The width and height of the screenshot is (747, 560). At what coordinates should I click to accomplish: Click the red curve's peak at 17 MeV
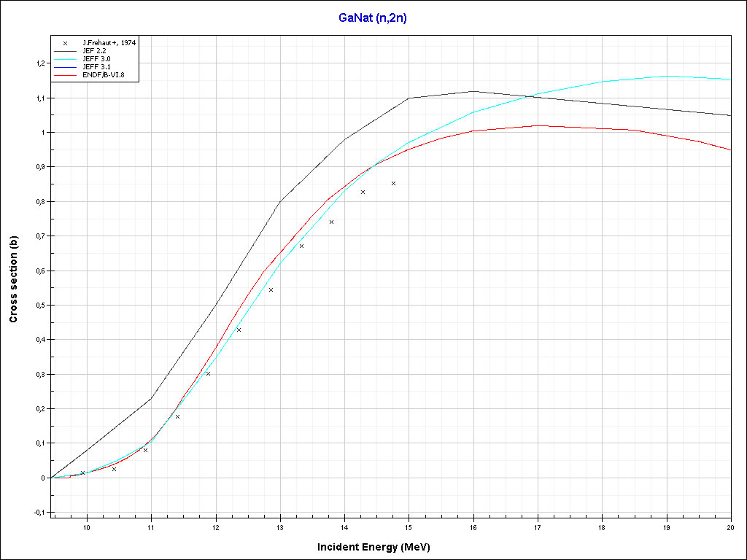pyautogui.click(x=538, y=125)
